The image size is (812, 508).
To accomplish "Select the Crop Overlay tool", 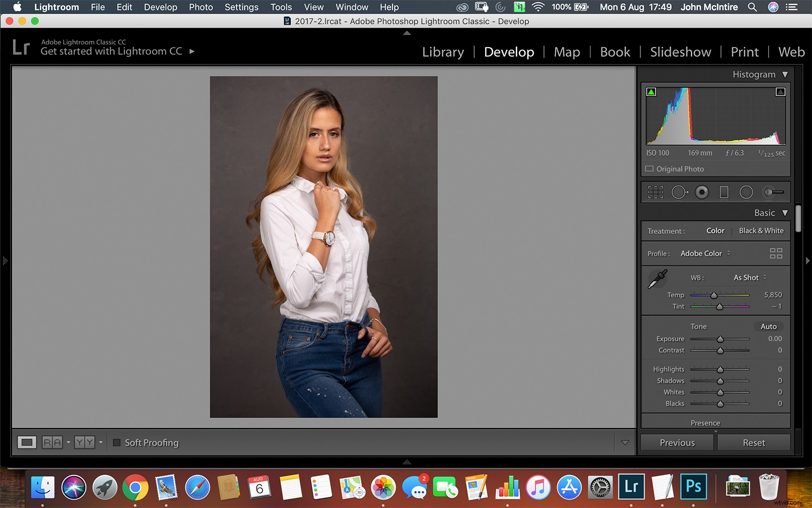I will pyautogui.click(x=655, y=192).
